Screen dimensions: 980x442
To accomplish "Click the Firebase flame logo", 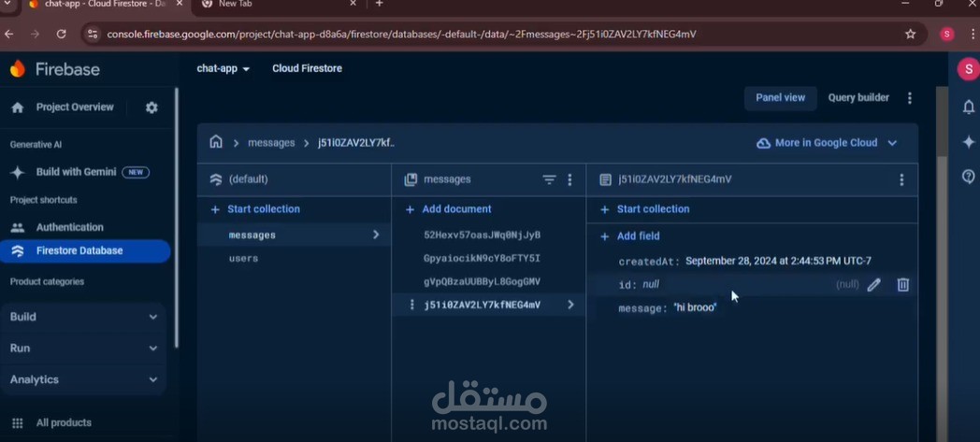I will coord(18,68).
